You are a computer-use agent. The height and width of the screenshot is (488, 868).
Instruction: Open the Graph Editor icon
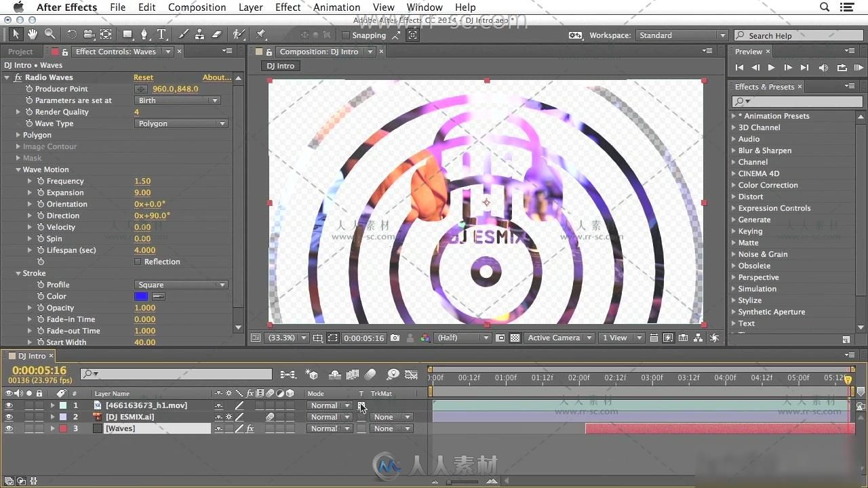(x=411, y=374)
